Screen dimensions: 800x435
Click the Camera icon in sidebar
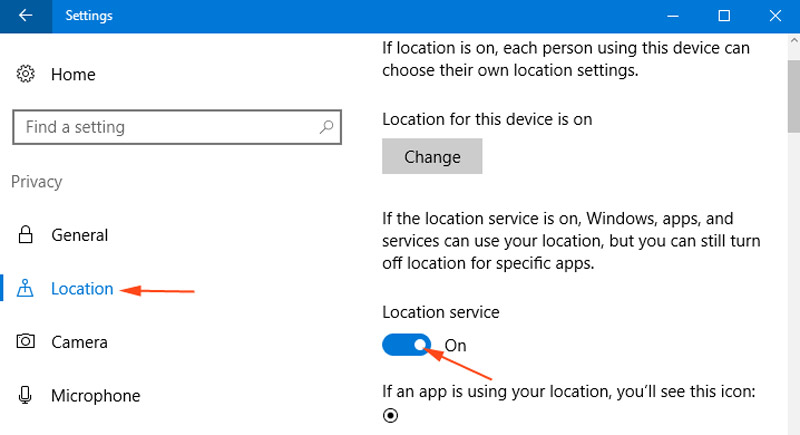(x=26, y=342)
